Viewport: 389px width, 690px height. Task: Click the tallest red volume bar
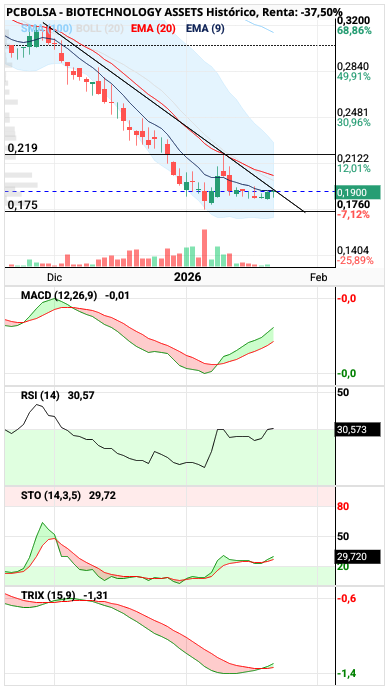point(204,248)
